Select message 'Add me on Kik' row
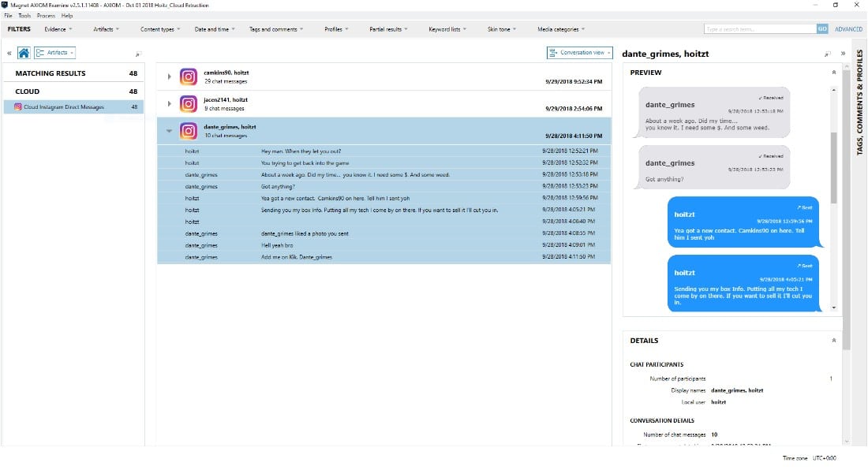Image resolution: width=868 pixels, height=470 pixels. (x=384, y=257)
